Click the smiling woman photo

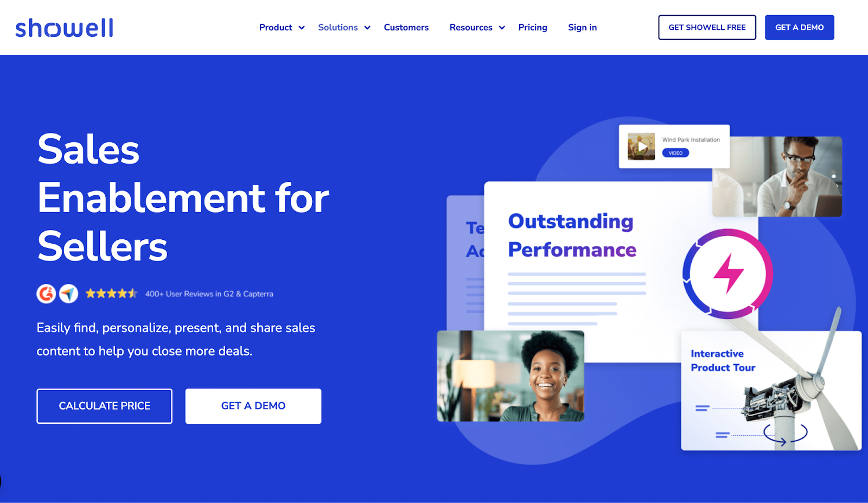[510, 376]
